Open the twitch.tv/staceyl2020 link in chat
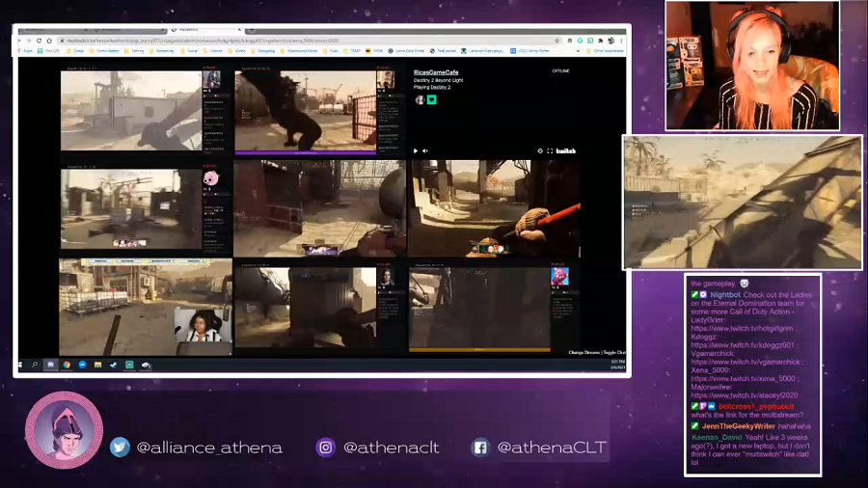 [x=744, y=395]
